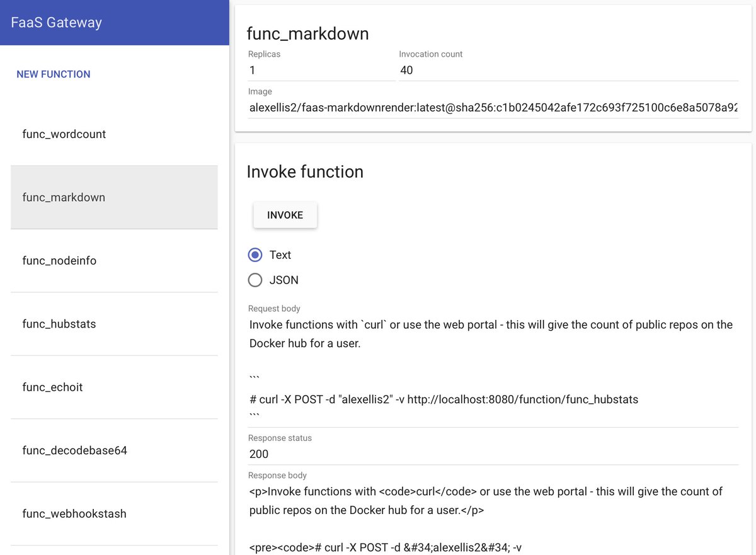Select the Text radio option
This screenshot has width=756, height=555.
point(255,255)
